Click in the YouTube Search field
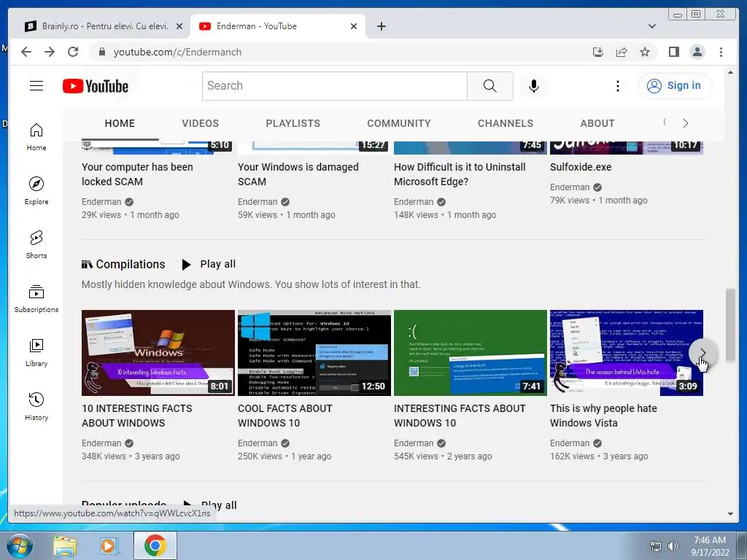 coord(334,86)
